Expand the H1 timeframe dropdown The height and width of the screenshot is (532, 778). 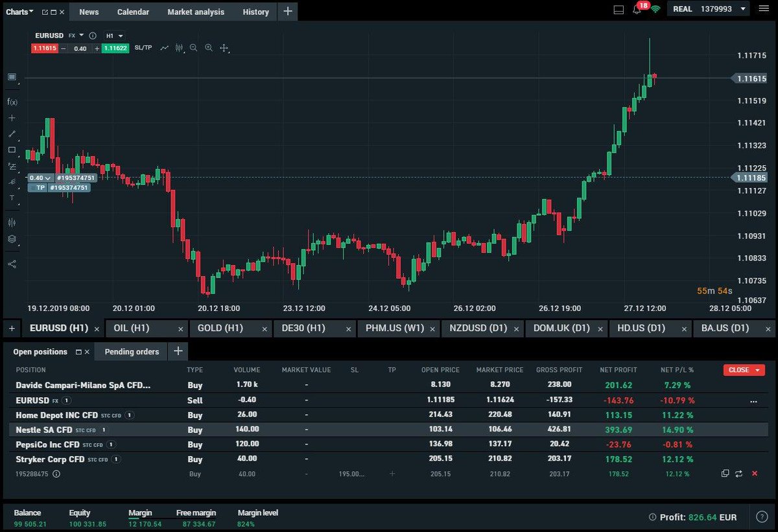click(x=114, y=36)
